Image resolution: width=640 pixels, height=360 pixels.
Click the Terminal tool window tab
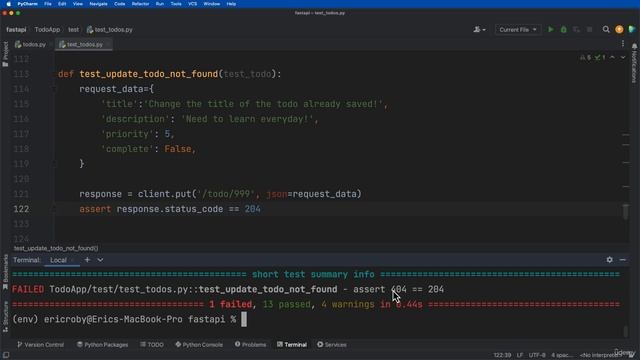292,344
